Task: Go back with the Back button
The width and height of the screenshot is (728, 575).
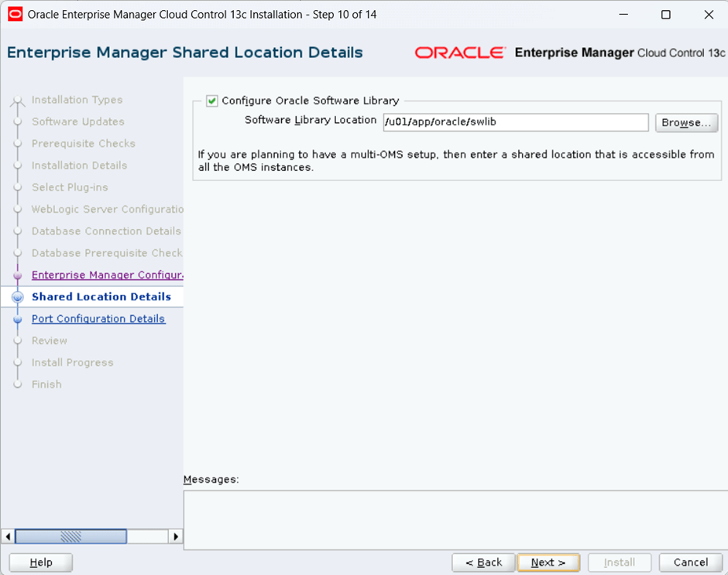Action: point(483,563)
